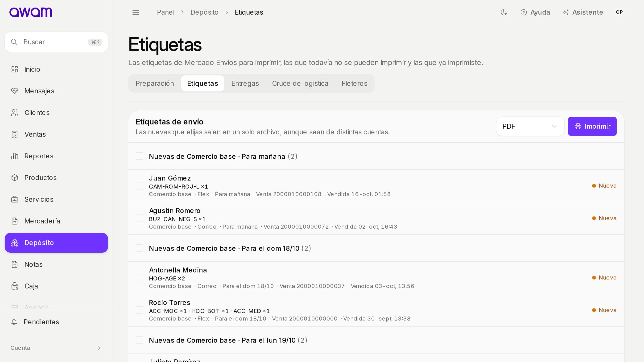The width and height of the screenshot is (644, 362).
Task: Go to Inicio in sidebar
Action: tap(56, 69)
